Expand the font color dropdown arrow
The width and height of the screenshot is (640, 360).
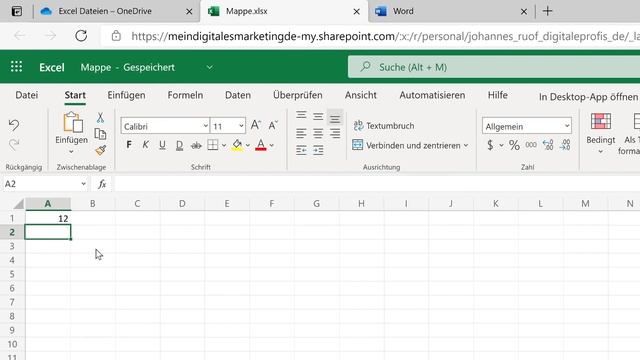[x=272, y=145]
